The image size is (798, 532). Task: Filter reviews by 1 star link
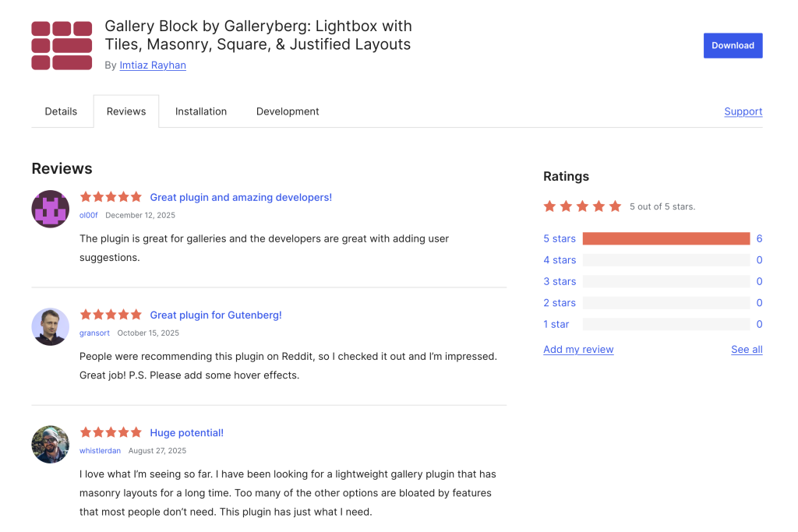click(x=556, y=324)
